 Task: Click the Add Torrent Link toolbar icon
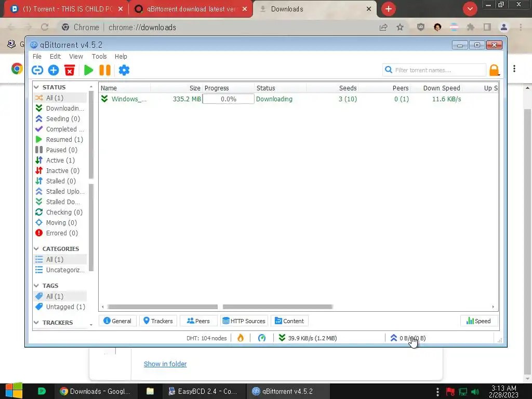pyautogui.click(x=37, y=70)
